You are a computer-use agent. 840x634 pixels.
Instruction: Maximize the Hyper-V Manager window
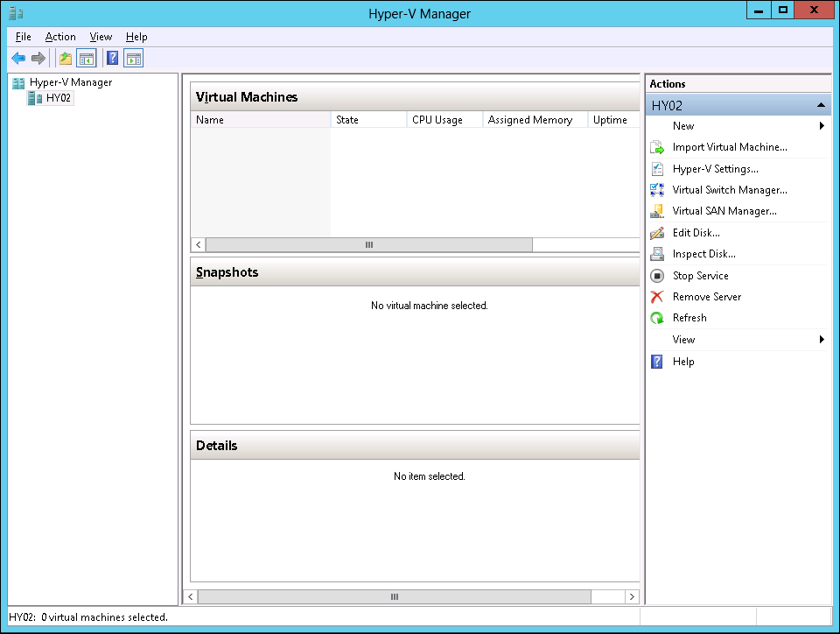click(782, 11)
